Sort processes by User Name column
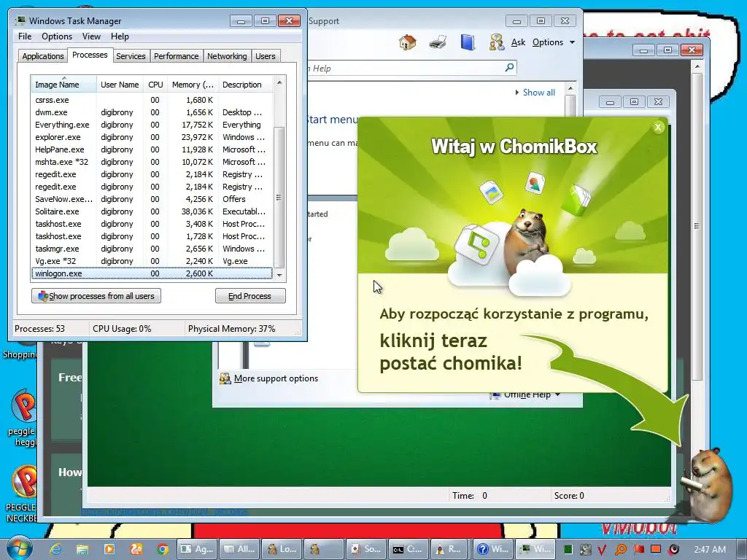This screenshot has height=560, width=747. tap(120, 85)
